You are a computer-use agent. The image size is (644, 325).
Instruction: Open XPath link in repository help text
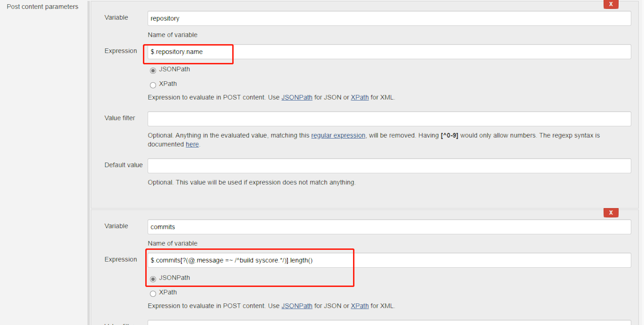click(x=360, y=98)
